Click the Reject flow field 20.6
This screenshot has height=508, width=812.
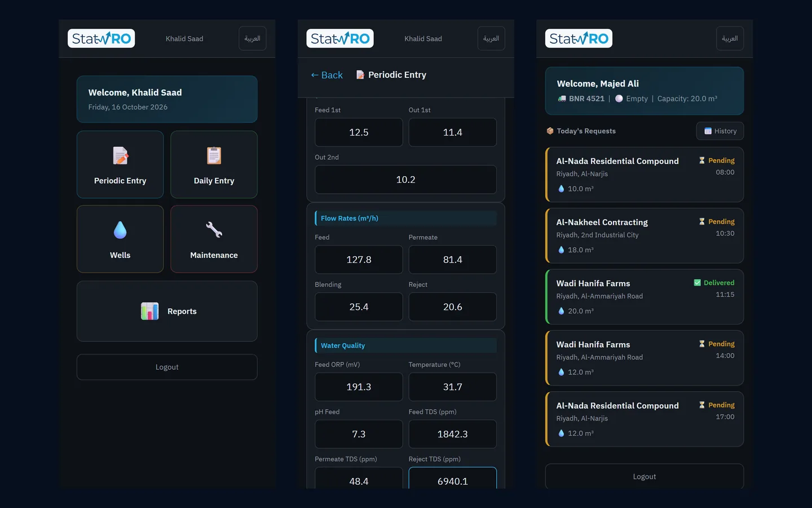pos(453,307)
